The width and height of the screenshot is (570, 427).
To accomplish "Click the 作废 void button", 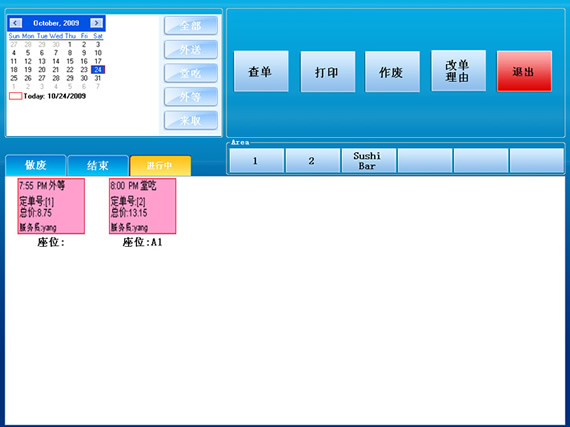I will click(392, 72).
